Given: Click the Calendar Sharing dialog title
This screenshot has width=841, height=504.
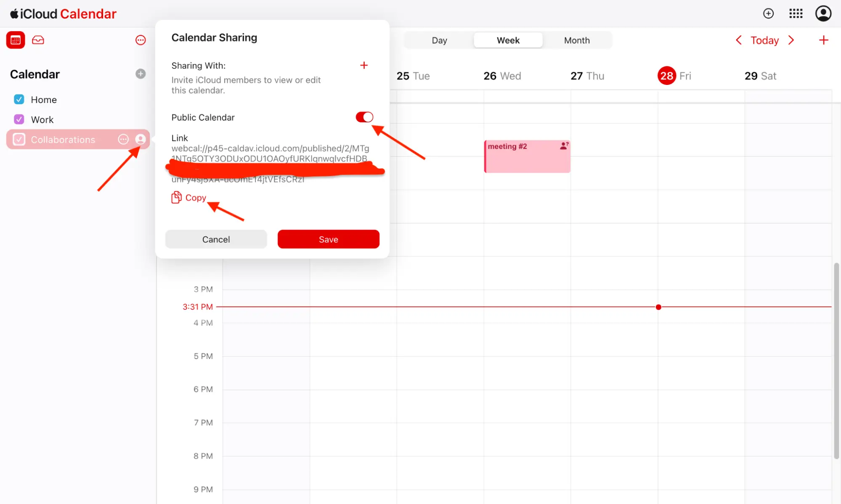Looking at the screenshot, I should point(214,38).
